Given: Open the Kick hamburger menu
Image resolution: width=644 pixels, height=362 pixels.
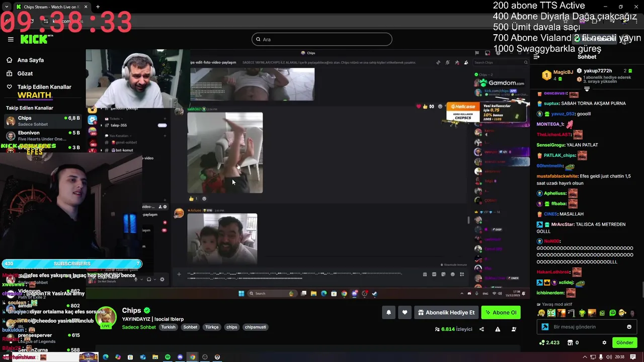Looking at the screenshot, I should click(x=11, y=39).
